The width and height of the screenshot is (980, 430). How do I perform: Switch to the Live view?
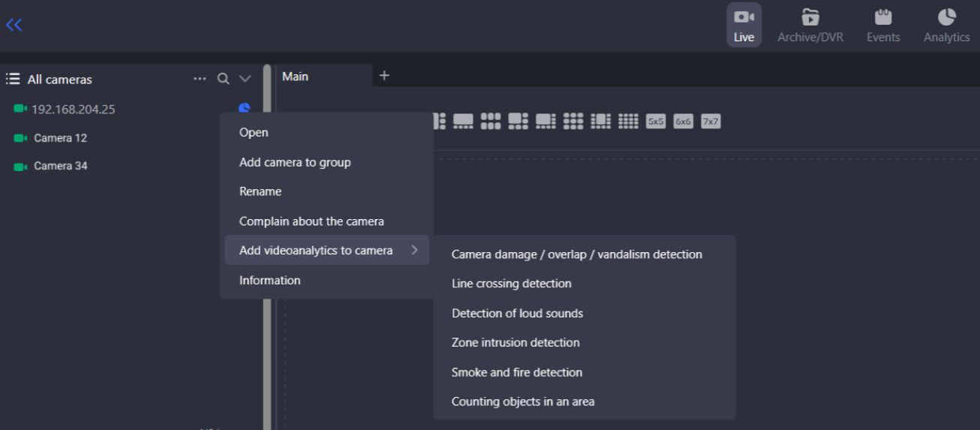click(744, 25)
